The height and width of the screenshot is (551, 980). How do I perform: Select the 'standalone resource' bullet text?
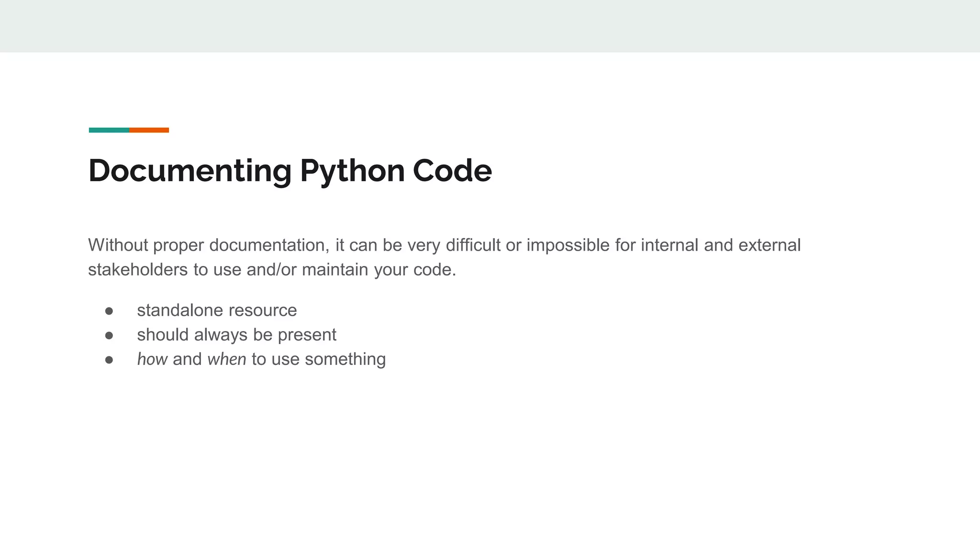click(217, 310)
